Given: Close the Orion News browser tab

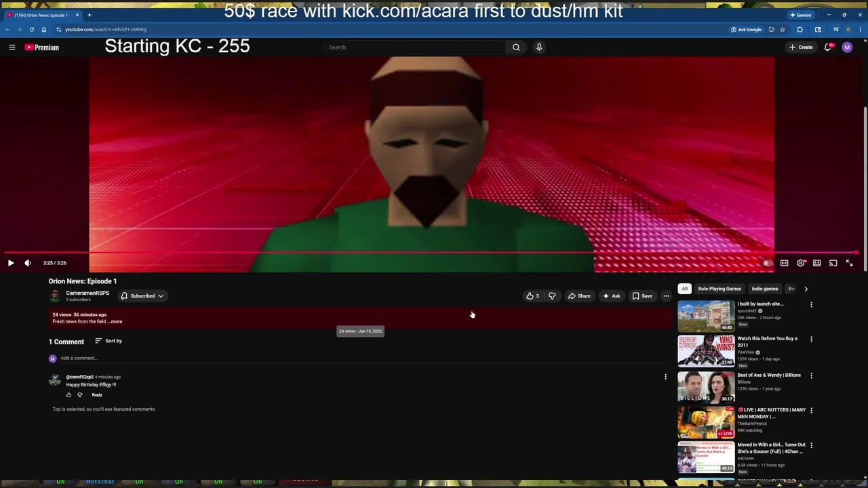Looking at the screenshot, I should 77,15.
